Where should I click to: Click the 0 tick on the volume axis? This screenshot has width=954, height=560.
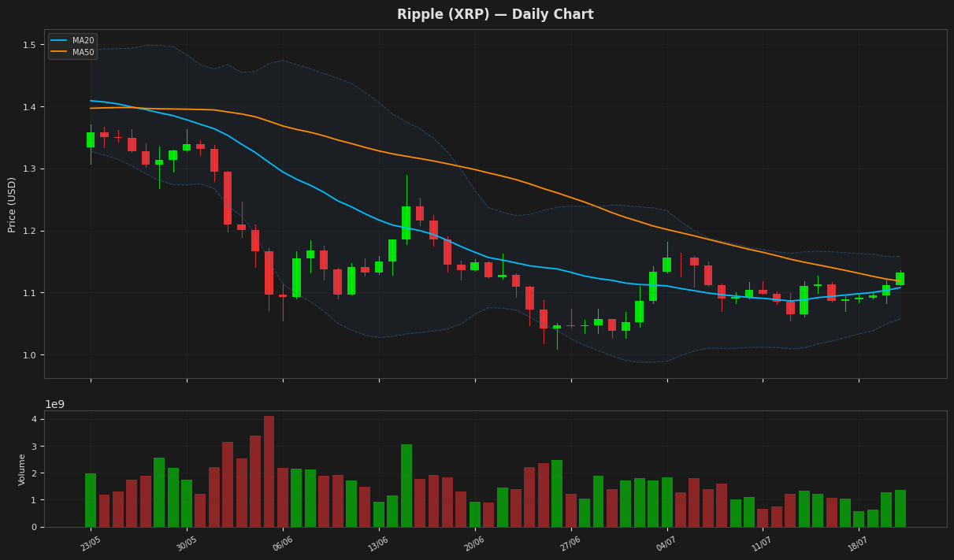33,527
